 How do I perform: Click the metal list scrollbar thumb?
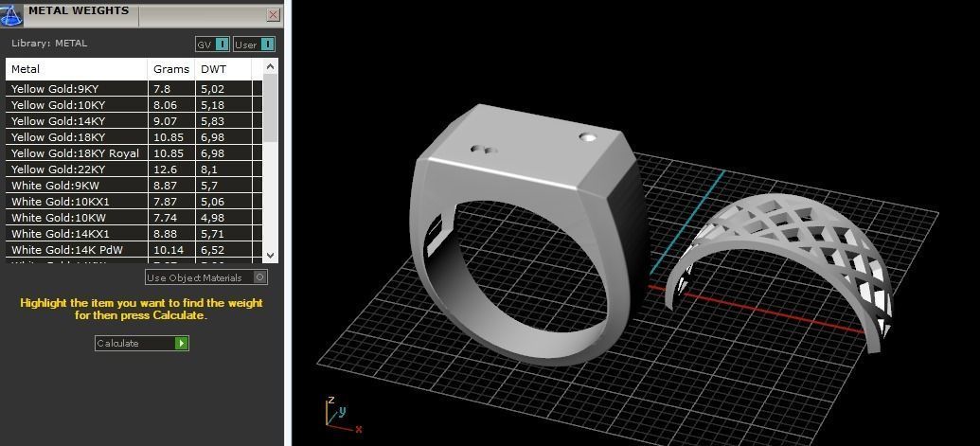[270, 107]
